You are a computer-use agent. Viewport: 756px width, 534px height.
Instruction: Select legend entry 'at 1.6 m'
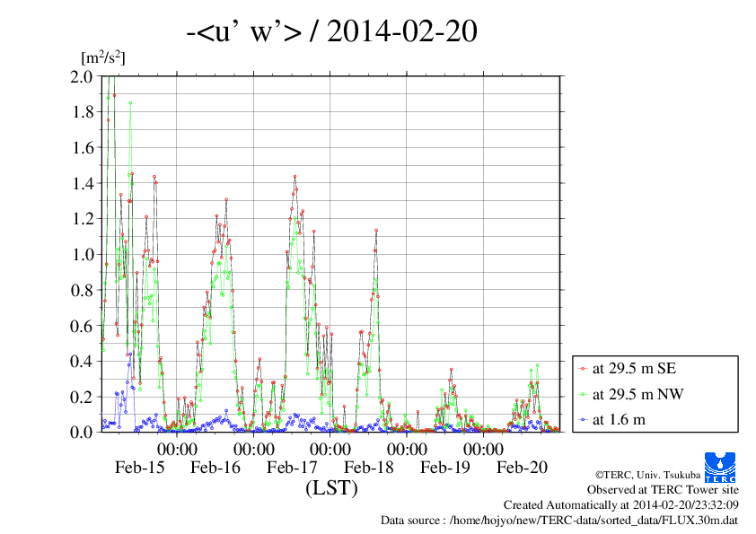click(619, 420)
